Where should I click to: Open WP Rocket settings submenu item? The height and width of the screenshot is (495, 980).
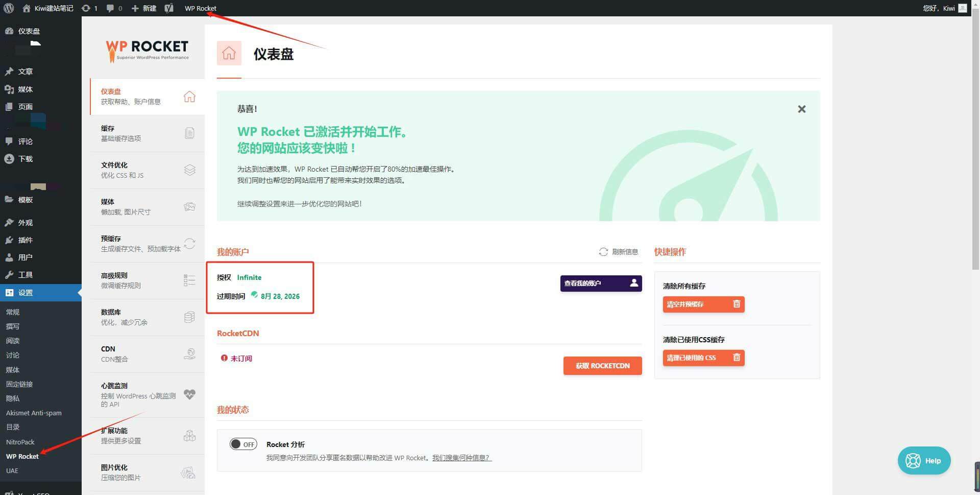[22, 456]
